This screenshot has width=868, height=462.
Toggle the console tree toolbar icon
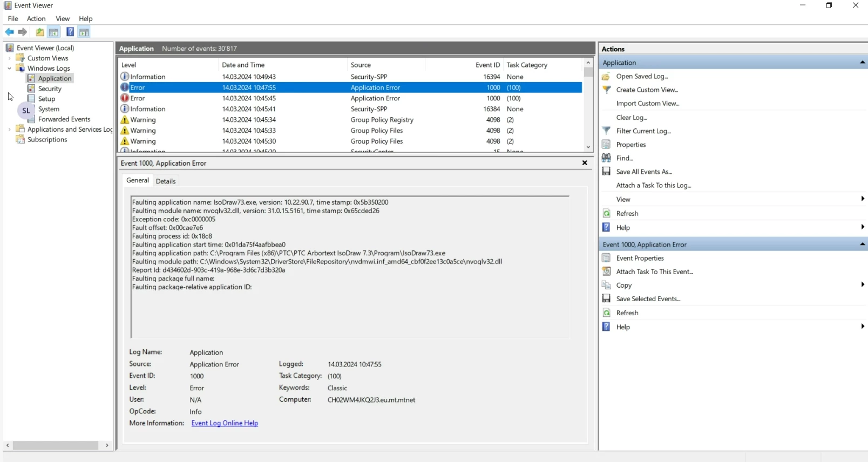pos(54,32)
